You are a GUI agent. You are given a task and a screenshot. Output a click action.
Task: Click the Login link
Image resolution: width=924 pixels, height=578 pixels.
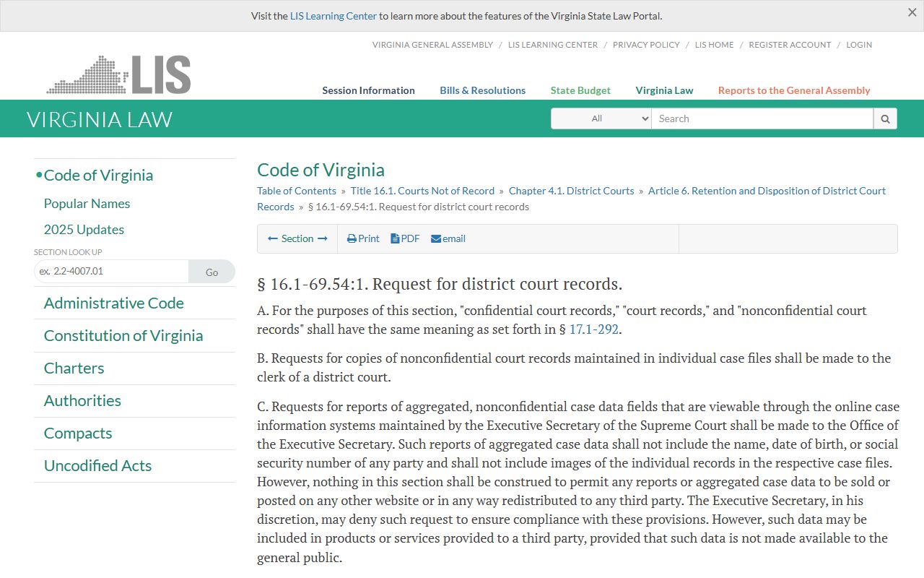pyautogui.click(x=859, y=45)
